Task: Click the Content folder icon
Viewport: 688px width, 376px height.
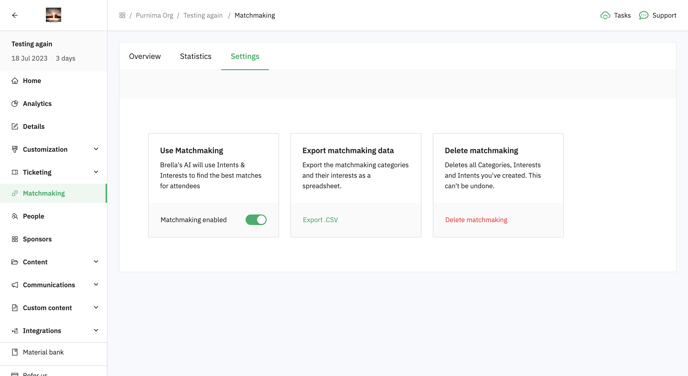Action: 15,262
